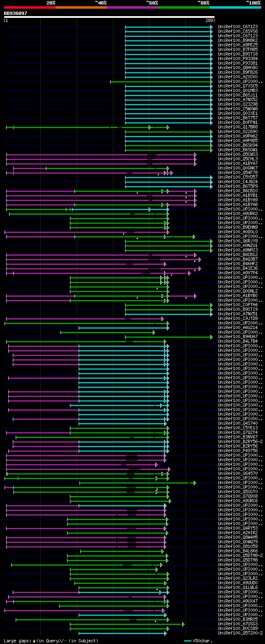Click the UniRef100_B6T757 label
The height and width of the screenshot is (644, 265).
pyautogui.click(x=238, y=118)
